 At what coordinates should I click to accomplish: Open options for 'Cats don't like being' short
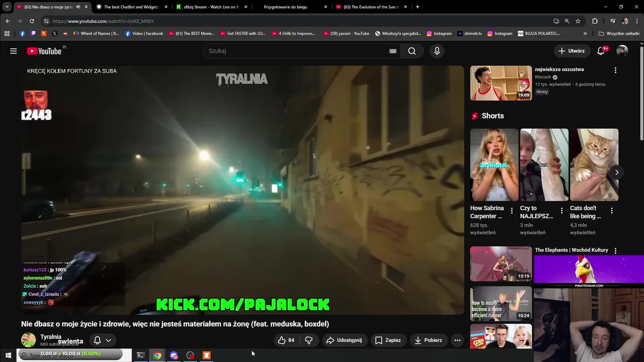[612, 211]
